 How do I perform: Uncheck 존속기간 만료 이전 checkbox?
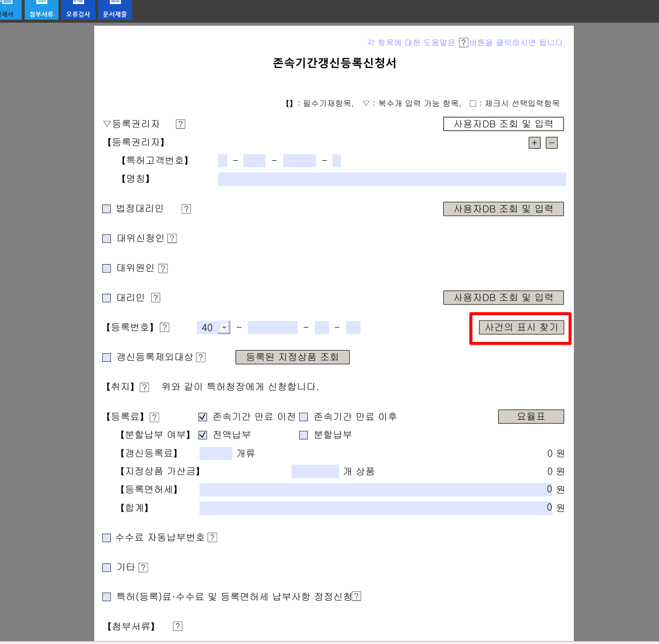(203, 417)
